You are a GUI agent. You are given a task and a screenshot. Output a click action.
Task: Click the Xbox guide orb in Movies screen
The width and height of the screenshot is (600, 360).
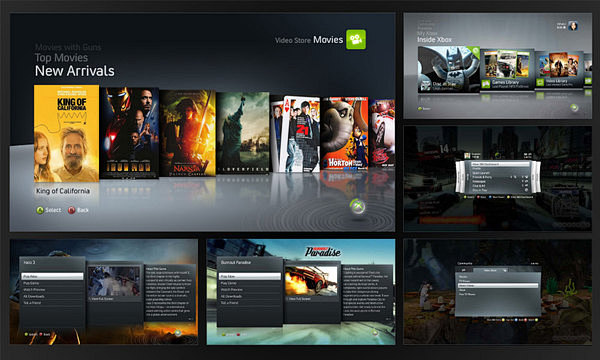point(357,207)
